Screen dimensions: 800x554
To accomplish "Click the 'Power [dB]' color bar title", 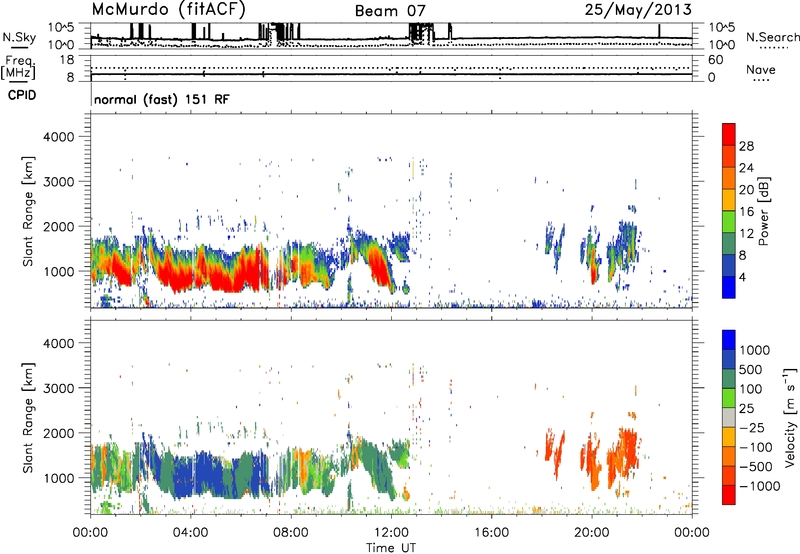I will point(763,211).
